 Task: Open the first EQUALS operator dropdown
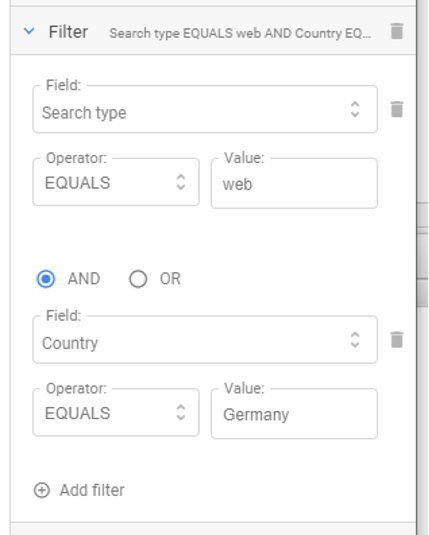[x=116, y=182]
